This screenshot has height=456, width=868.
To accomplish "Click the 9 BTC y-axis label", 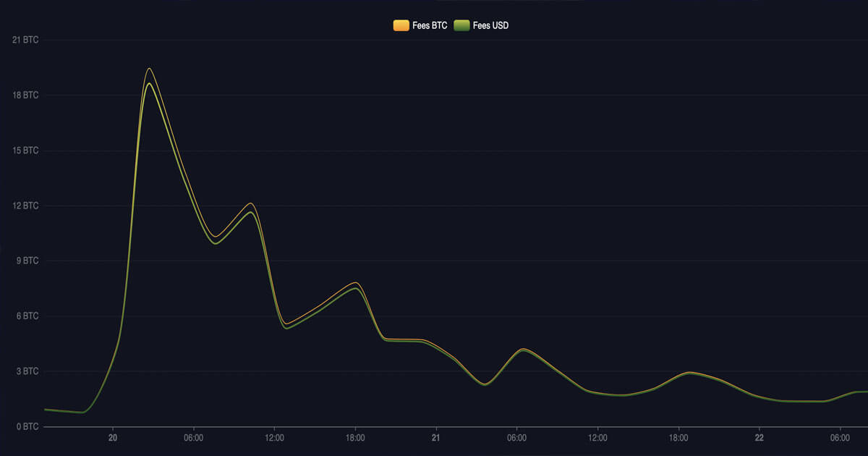I will point(27,261).
